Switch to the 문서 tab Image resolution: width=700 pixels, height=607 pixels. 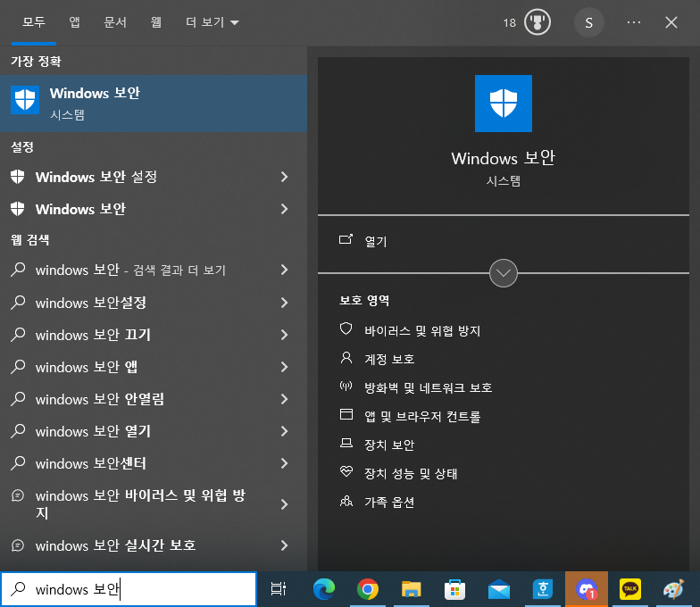pyautogui.click(x=115, y=22)
